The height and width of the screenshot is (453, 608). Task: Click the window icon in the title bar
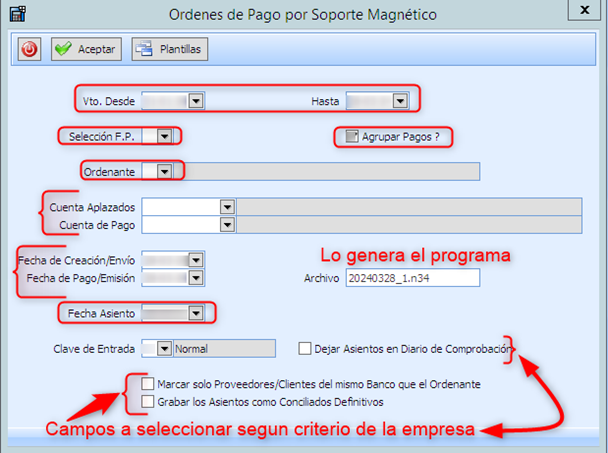coord(14,11)
